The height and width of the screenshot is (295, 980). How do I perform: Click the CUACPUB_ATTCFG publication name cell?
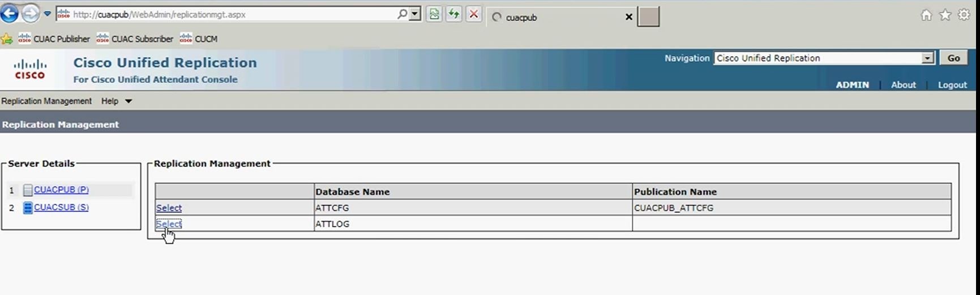[791, 208]
